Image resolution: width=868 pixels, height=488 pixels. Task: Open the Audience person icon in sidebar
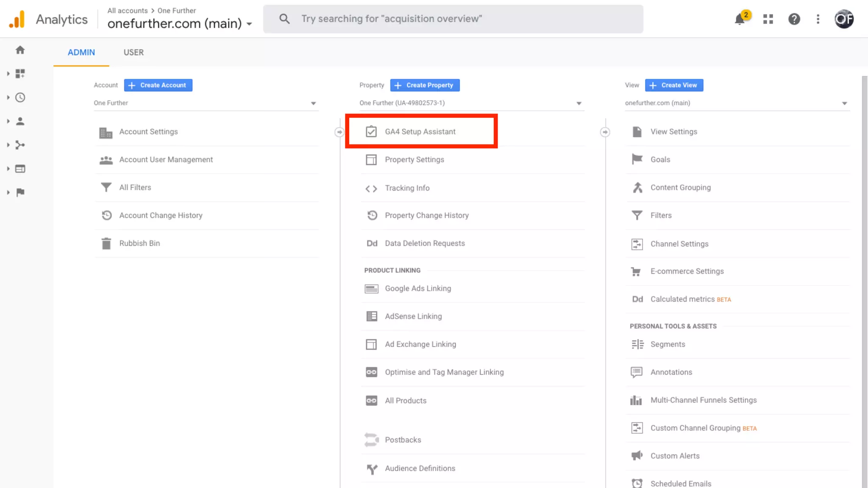tap(20, 121)
